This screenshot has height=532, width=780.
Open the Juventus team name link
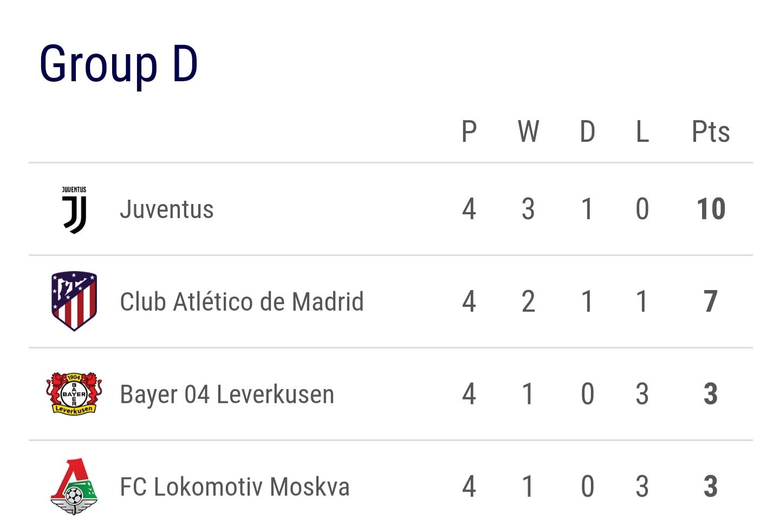167,209
